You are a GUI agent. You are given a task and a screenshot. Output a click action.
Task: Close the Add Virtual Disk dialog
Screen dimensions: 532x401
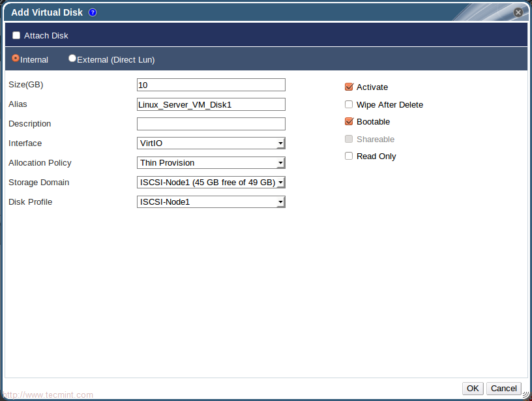tap(518, 12)
